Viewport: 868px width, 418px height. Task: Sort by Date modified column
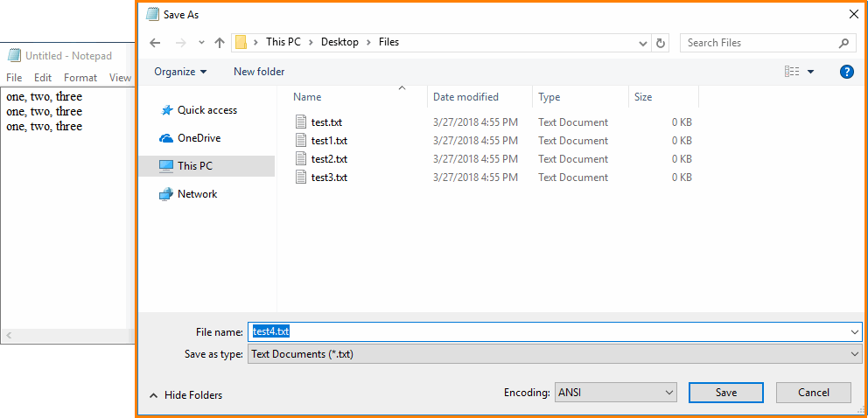coord(465,97)
